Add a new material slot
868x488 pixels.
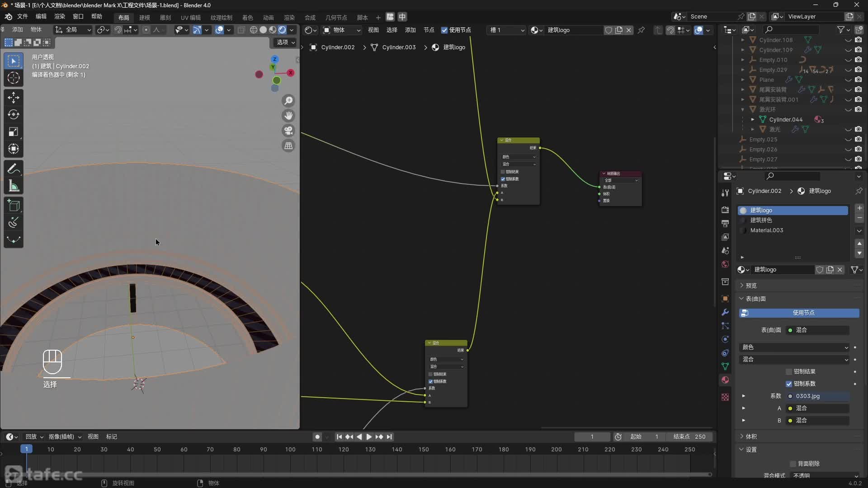pyautogui.click(x=859, y=208)
